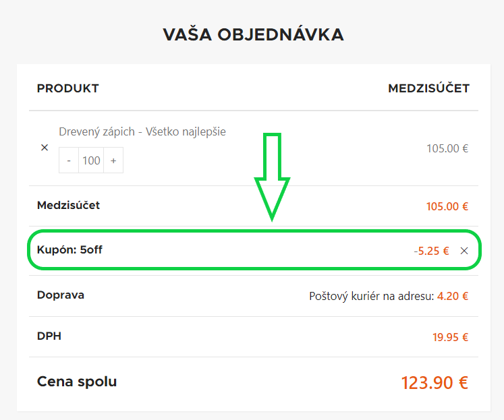Click the green arrow annotation
This screenshot has height=420, width=504.
(x=273, y=177)
